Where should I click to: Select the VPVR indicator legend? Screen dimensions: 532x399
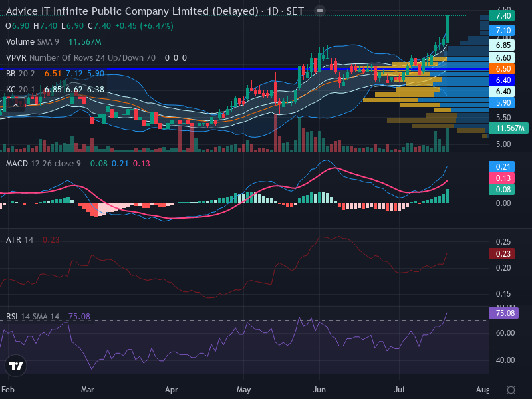[96, 58]
